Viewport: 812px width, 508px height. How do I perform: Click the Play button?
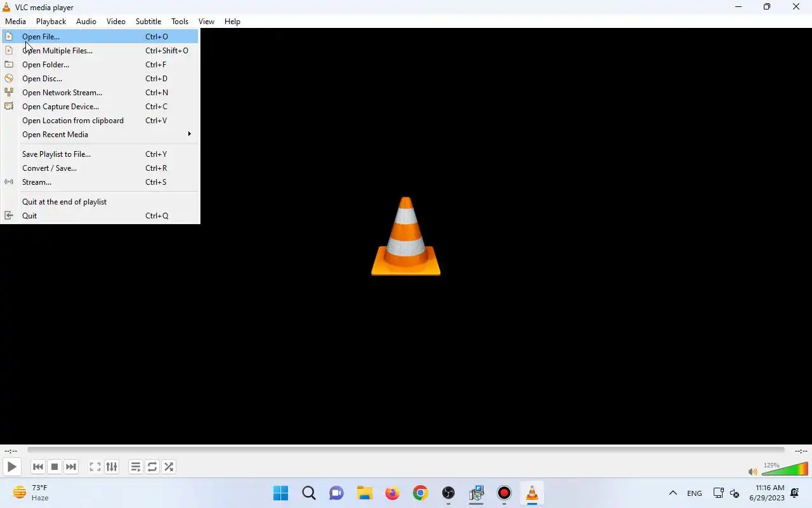point(11,467)
